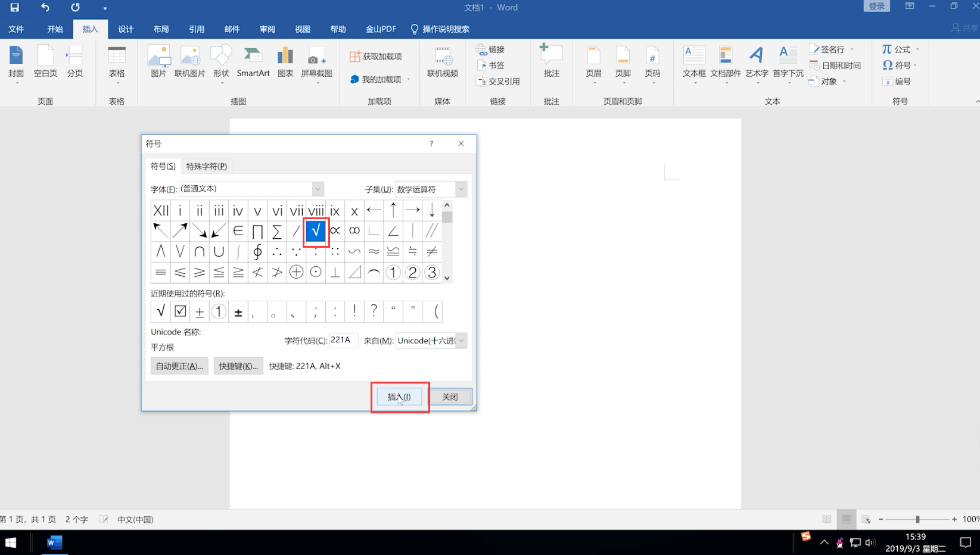
Task: Click the Insert (插入) button in dialog
Action: 399,397
